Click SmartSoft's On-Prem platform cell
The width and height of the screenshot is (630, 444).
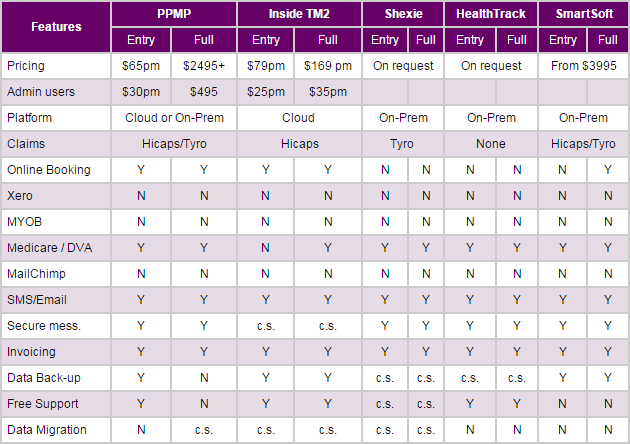[584, 118]
